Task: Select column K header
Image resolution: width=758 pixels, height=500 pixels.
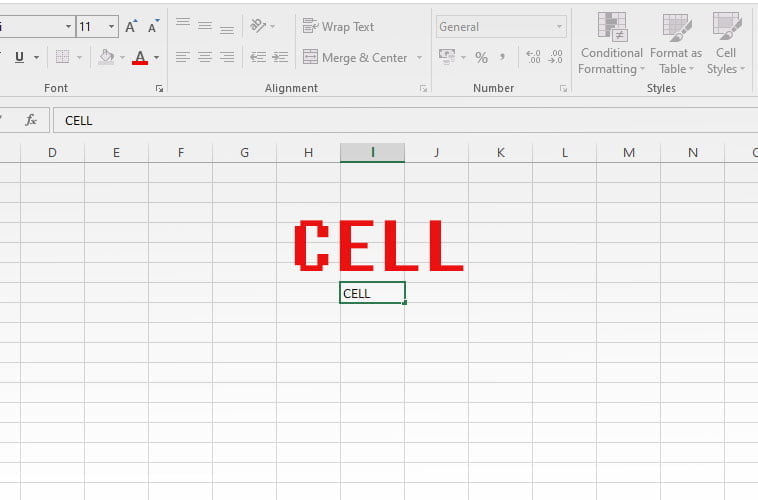Action: 500,153
